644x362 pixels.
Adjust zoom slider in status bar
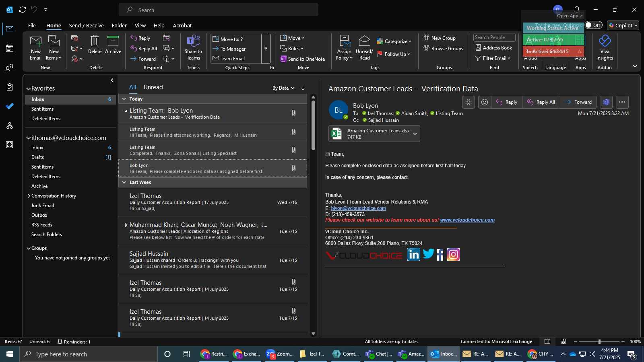[599, 341]
